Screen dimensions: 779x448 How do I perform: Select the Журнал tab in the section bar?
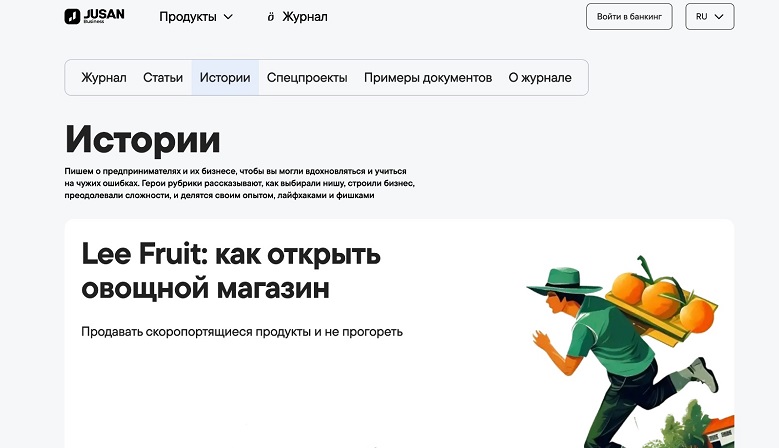pos(104,77)
